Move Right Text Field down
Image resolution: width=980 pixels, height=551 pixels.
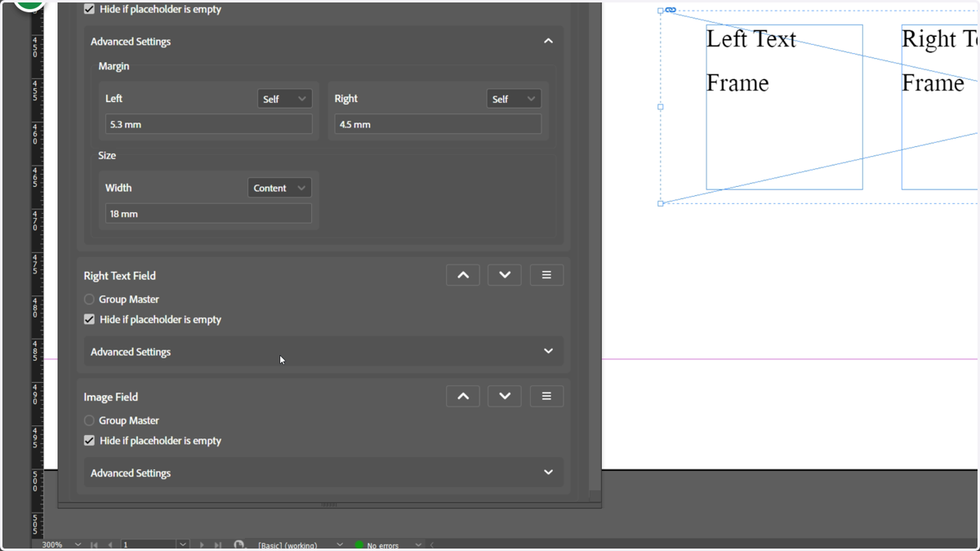tap(505, 275)
